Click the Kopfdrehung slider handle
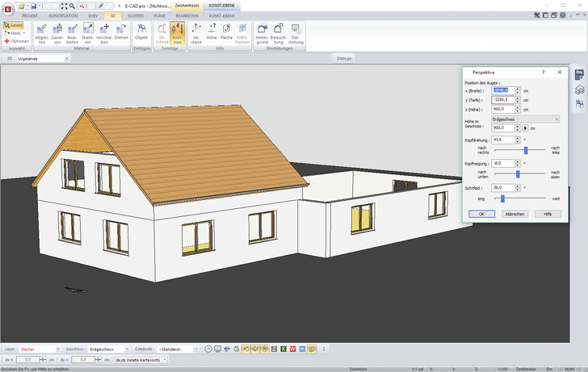 pyautogui.click(x=526, y=149)
